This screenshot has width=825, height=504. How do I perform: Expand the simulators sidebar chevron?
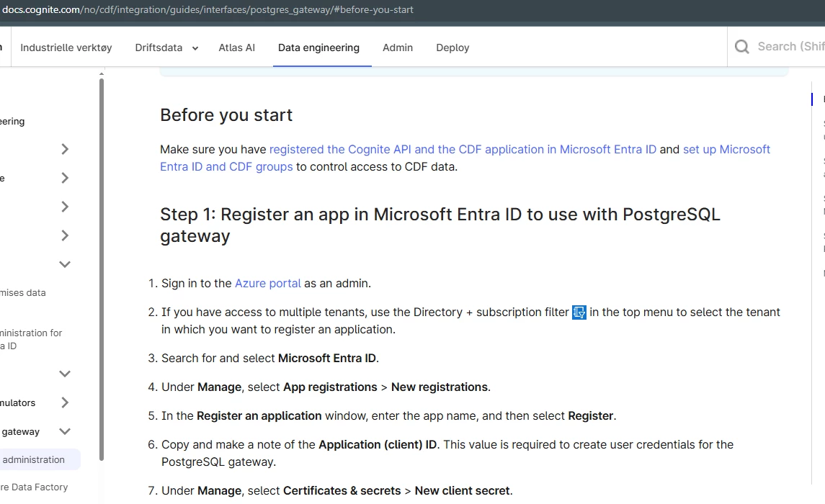(x=65, y=402)
